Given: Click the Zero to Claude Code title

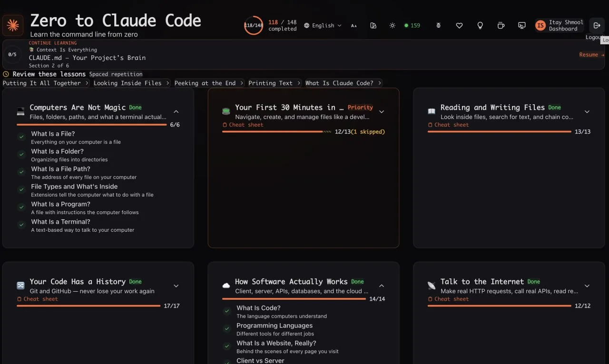Looking at the screenshot, I should (116, 20).
